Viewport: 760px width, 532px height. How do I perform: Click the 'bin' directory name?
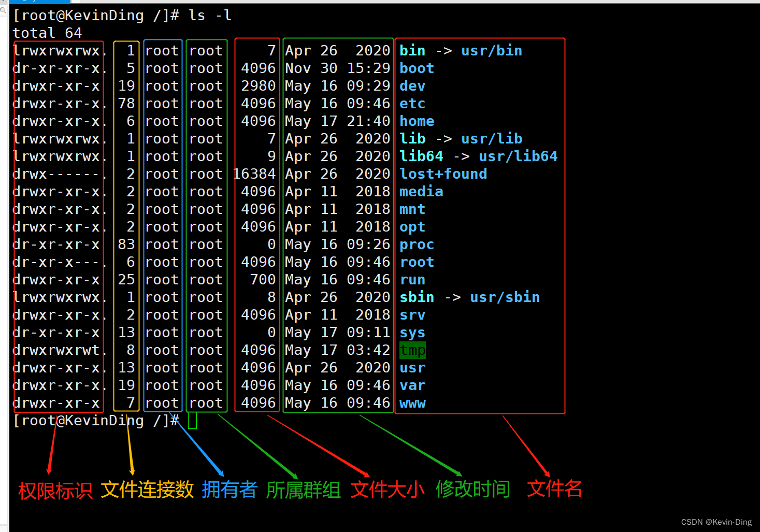(412, 51)
